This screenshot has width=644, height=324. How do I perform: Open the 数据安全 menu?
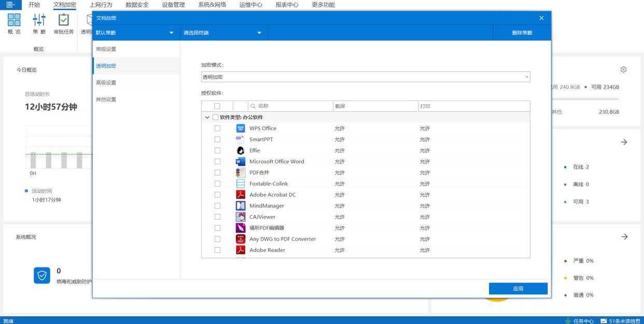click(137, 5)
